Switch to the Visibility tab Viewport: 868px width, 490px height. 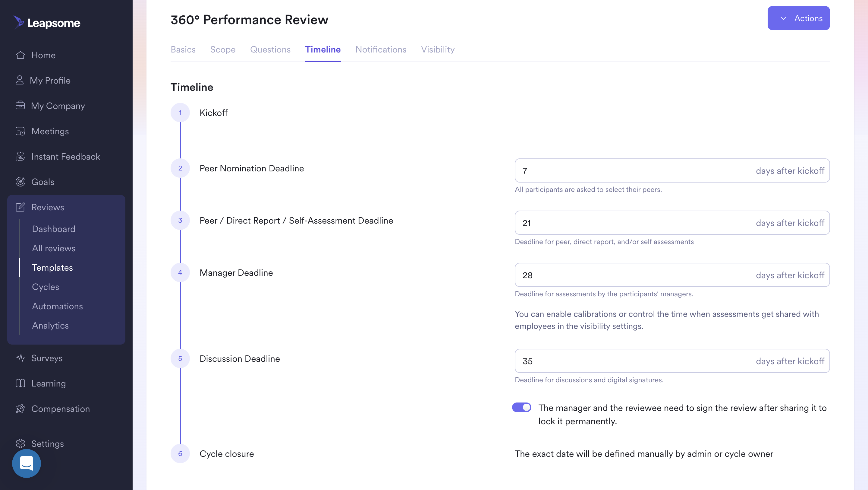coord(438,49)
